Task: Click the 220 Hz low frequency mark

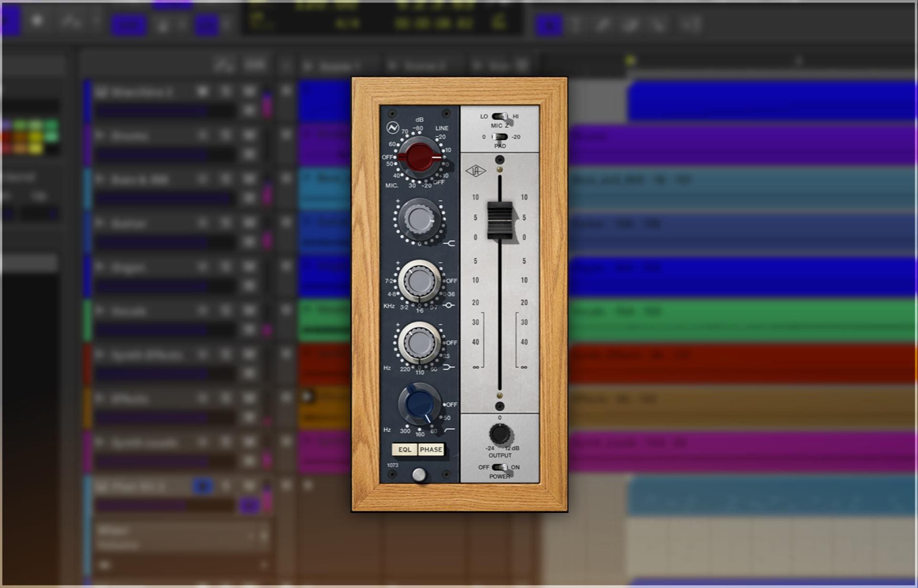Action: [x=405, y=369]
